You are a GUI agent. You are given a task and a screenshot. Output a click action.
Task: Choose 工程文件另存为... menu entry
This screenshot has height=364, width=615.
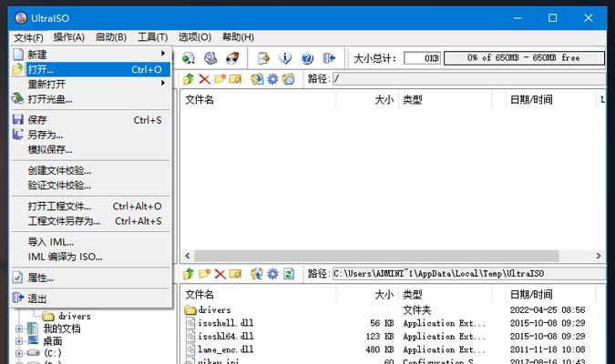90,221
